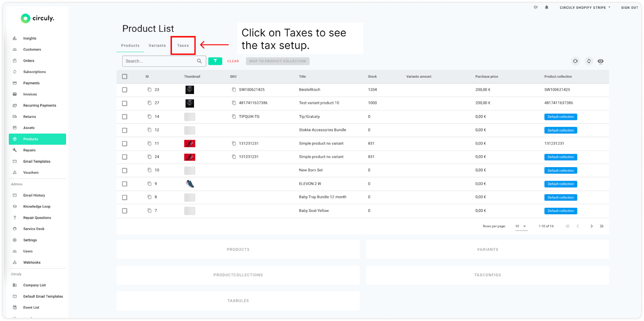Expand the TAXCONFIGS panel

(x=487, y=275)
